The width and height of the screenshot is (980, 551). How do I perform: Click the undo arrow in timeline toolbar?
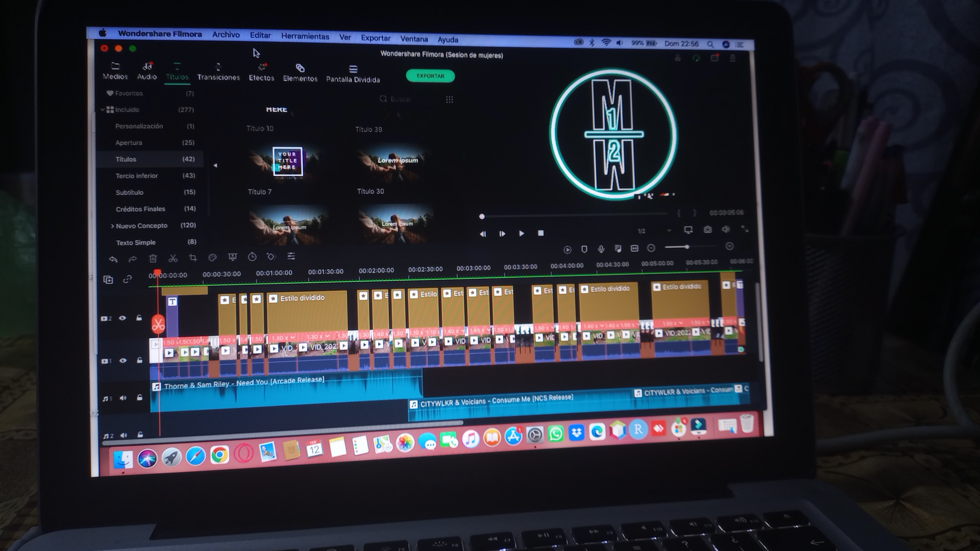pyautogui.click(x=113, y=259)
